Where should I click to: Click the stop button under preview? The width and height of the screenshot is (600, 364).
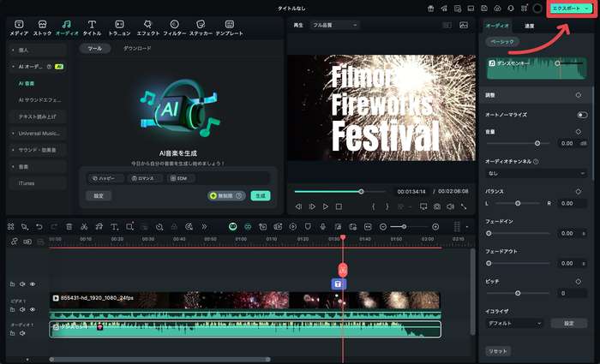click(339, 206)
